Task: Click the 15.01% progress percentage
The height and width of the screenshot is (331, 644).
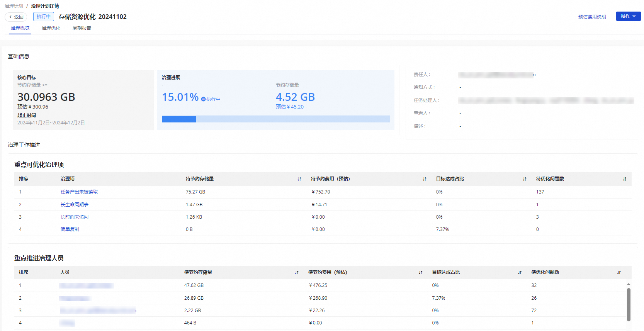Action: click(180, 97)
